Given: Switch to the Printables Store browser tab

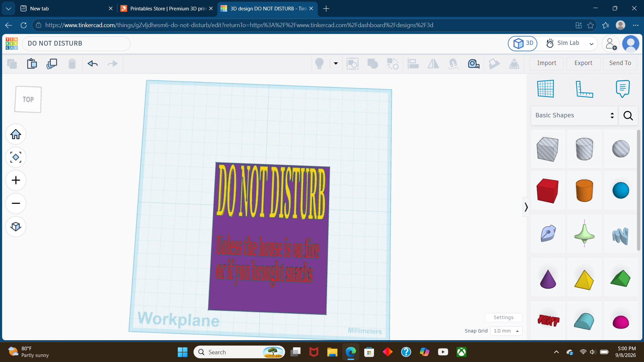Looking at the screenshot, I should point(167,8).
